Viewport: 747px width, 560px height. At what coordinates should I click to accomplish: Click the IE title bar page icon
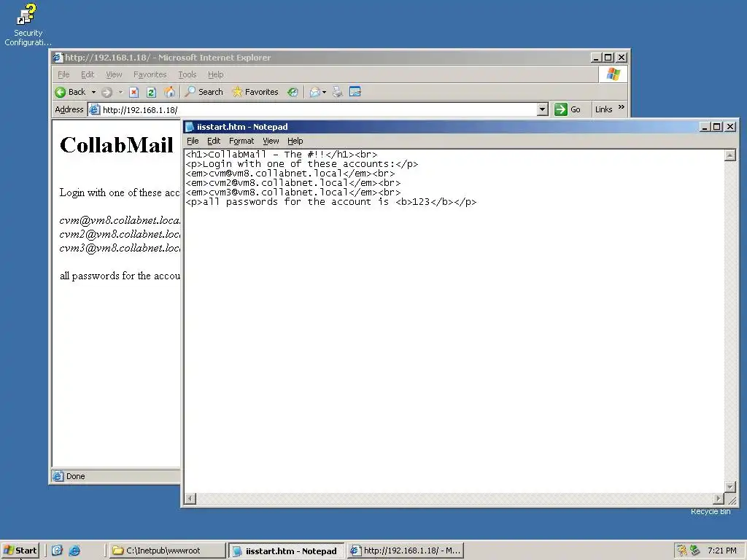coord(58,58)
